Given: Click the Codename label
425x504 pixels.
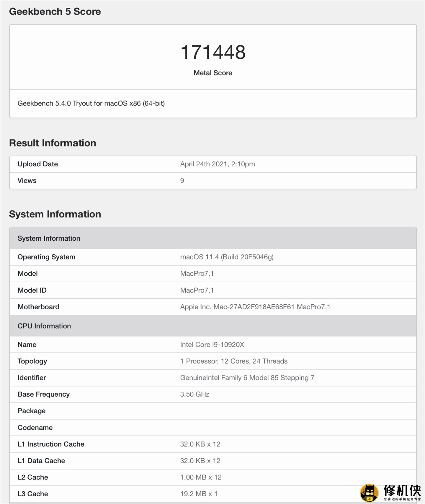Looking at the screenshot, I should click(x=35, y=428).
